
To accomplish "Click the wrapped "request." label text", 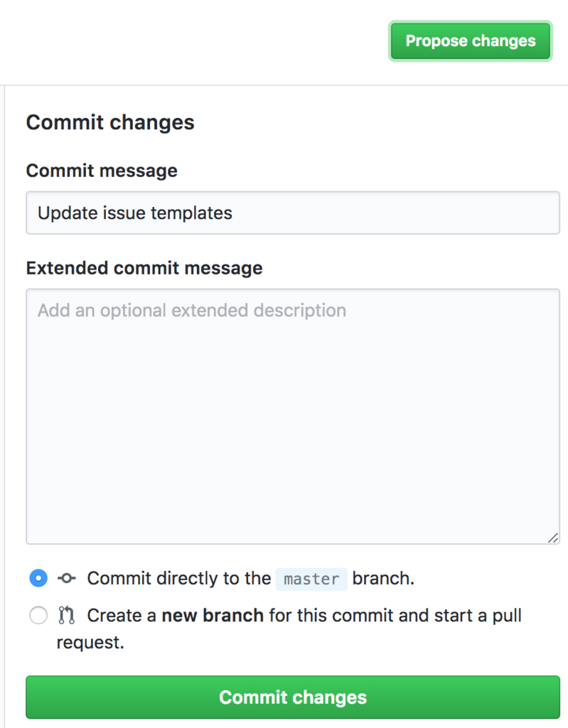I will 90,643.
